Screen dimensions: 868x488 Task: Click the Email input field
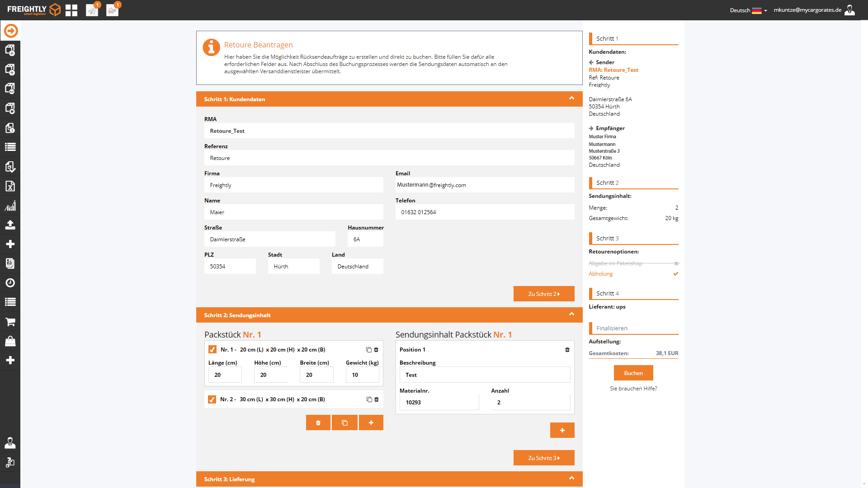(x=485, y=185)
